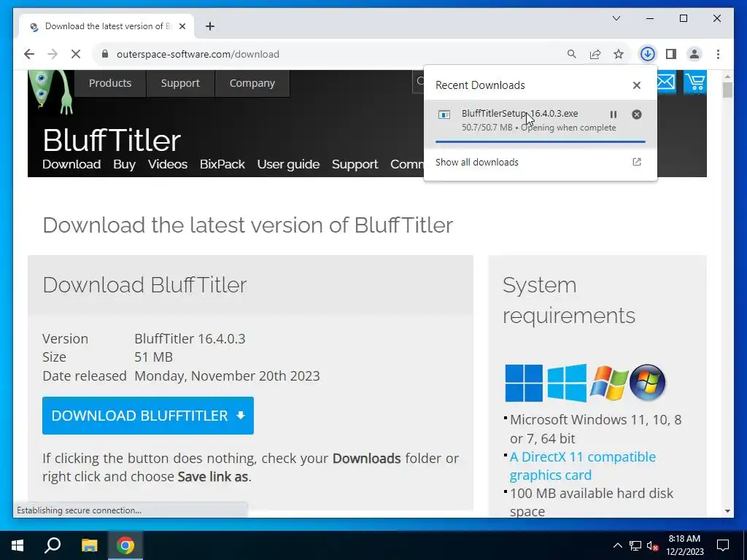The image size is (747, 560).
Task: Click the Windows 7 orb logo
Action: click(648, 382)
